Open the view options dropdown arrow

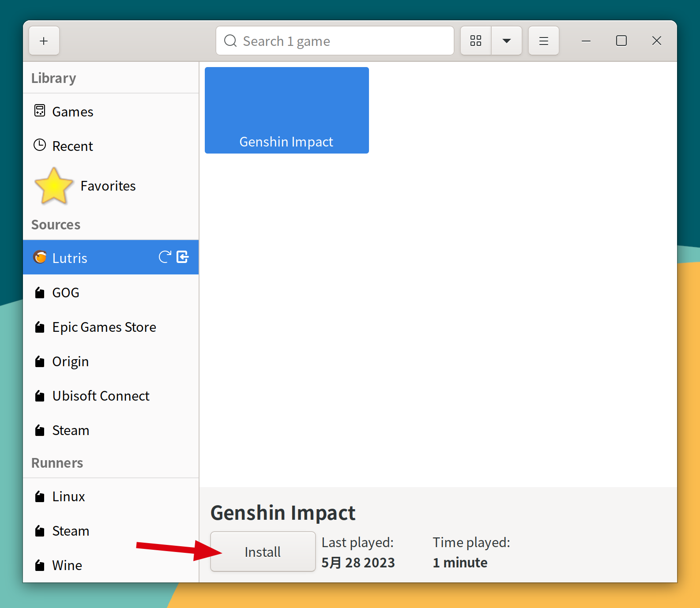click(507, 41)
